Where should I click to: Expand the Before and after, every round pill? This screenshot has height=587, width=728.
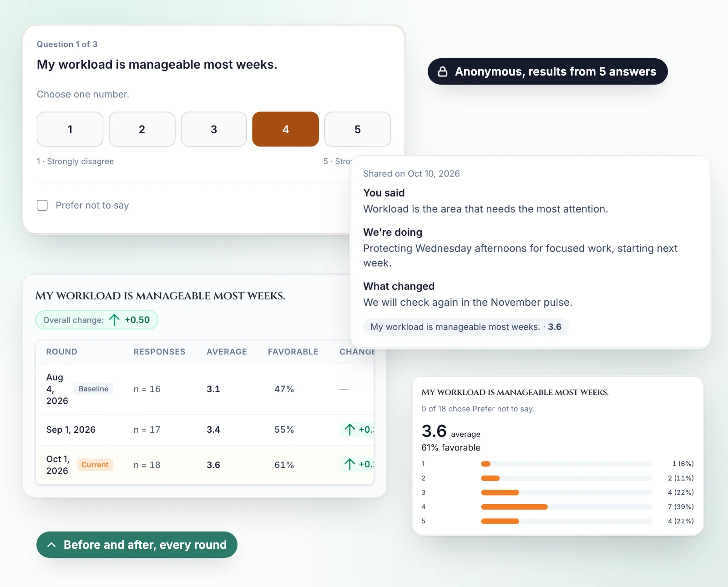pos(137,545)
